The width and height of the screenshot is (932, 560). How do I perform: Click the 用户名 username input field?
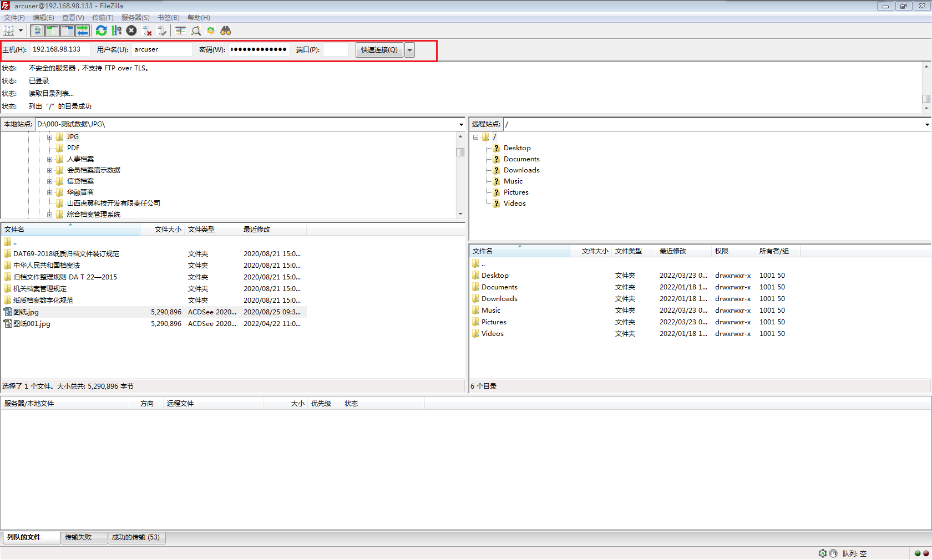point(162,50)
